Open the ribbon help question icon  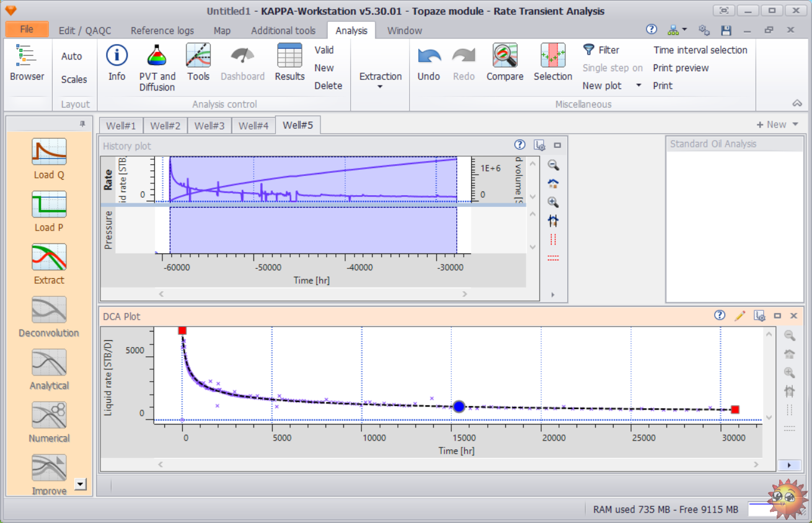pyautogui.click(x=651, y=29)
